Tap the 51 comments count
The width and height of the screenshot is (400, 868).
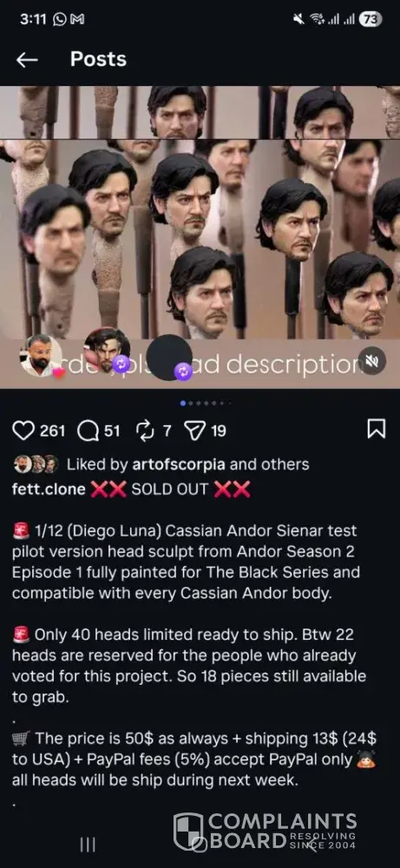pyautogui.click(x=112, y=431)
